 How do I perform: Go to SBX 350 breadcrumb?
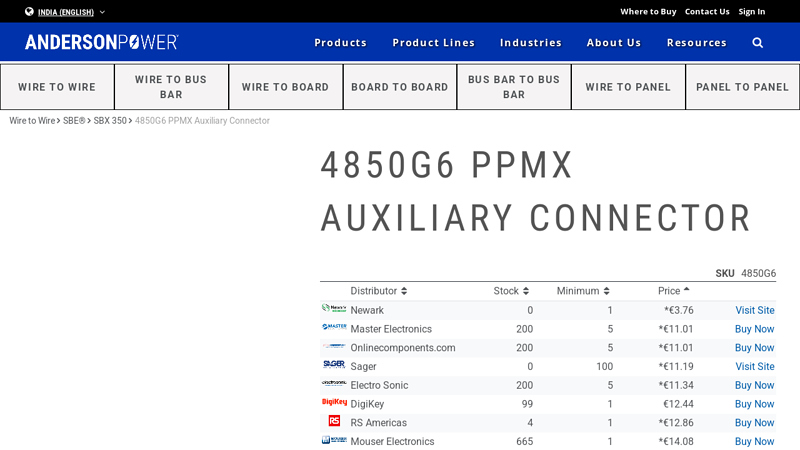(110, 121)
